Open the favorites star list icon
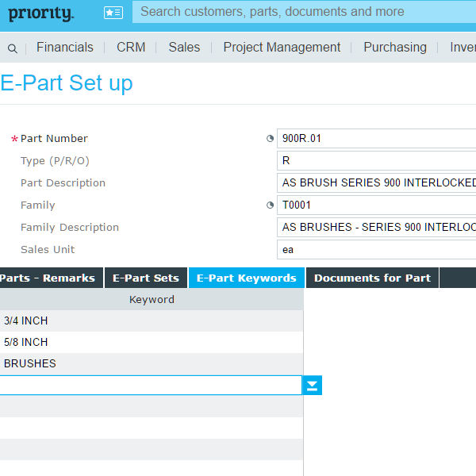This screenshot has width=476, height=476. click(x=113, y=13)
